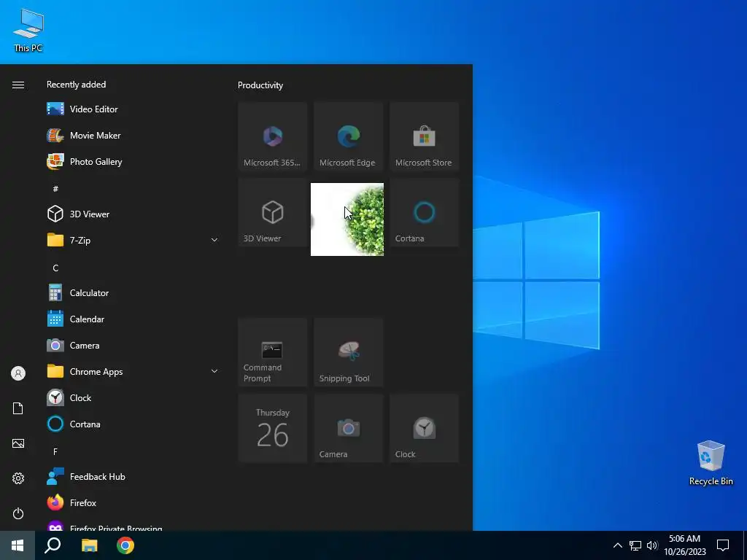Open the Thursday 26 calendar tile
This screenshot has height=560, width=747.
pos(273,428)
